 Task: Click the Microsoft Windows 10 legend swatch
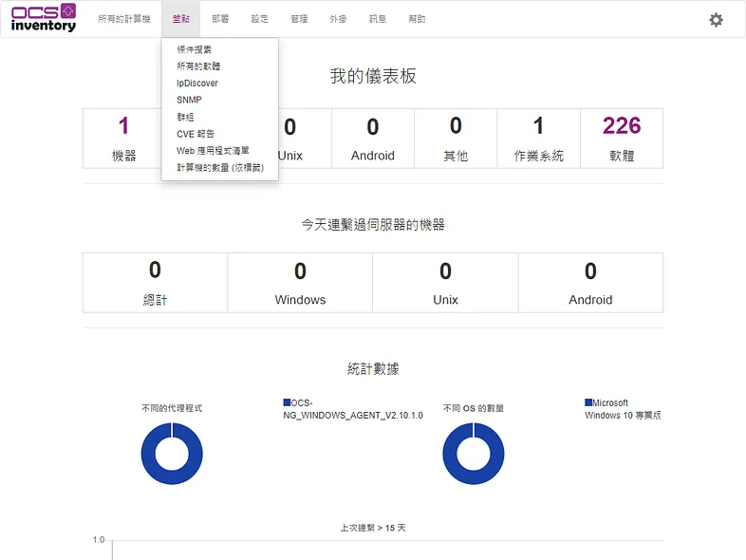coord(588,402)
